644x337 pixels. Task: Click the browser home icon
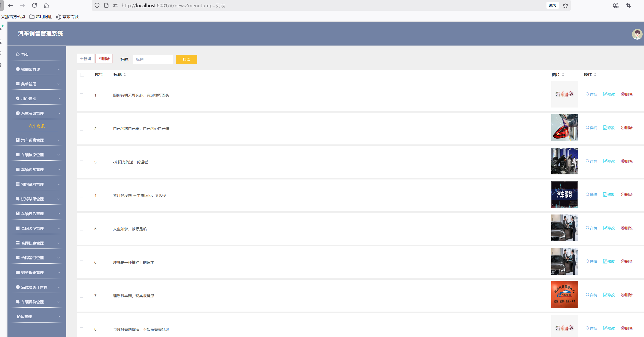pyautogui.click(x=46, y=5)
